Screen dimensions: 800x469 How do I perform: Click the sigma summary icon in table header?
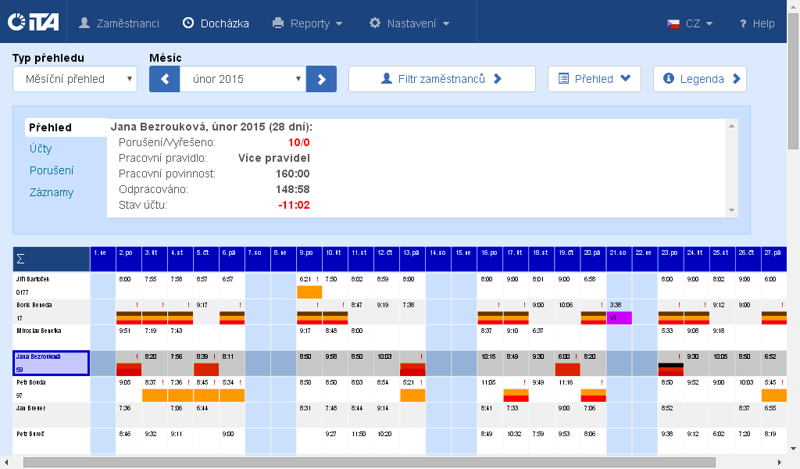tap(21, 258)
